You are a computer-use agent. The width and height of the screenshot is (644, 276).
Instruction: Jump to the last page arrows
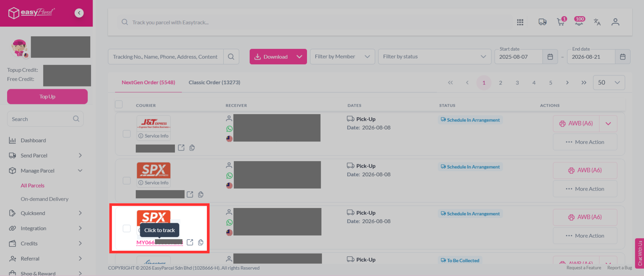pyautogui.click(x=584, y=82)
